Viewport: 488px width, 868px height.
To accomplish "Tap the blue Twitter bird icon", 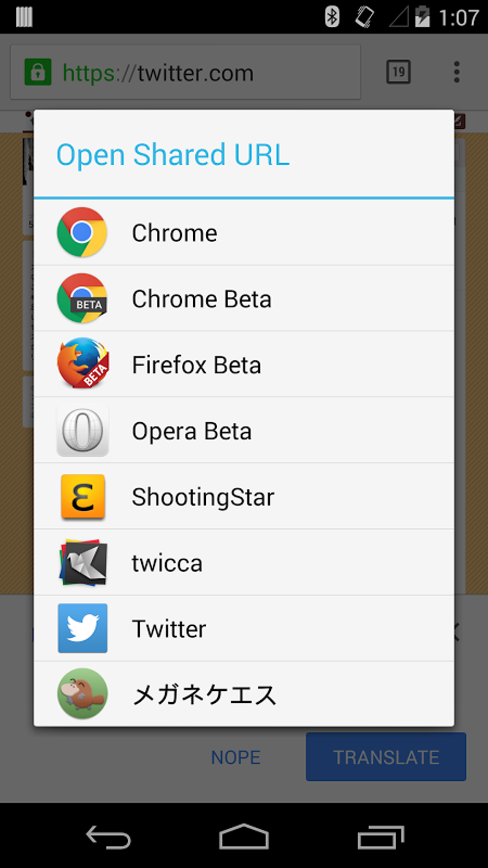I will [83, 628].
